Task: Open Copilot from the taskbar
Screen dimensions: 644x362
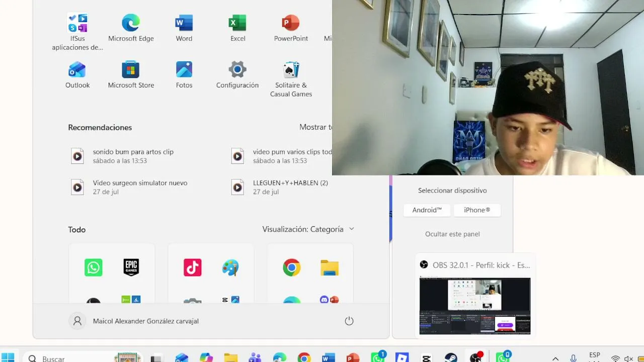Action: click(x=206, y=357)
